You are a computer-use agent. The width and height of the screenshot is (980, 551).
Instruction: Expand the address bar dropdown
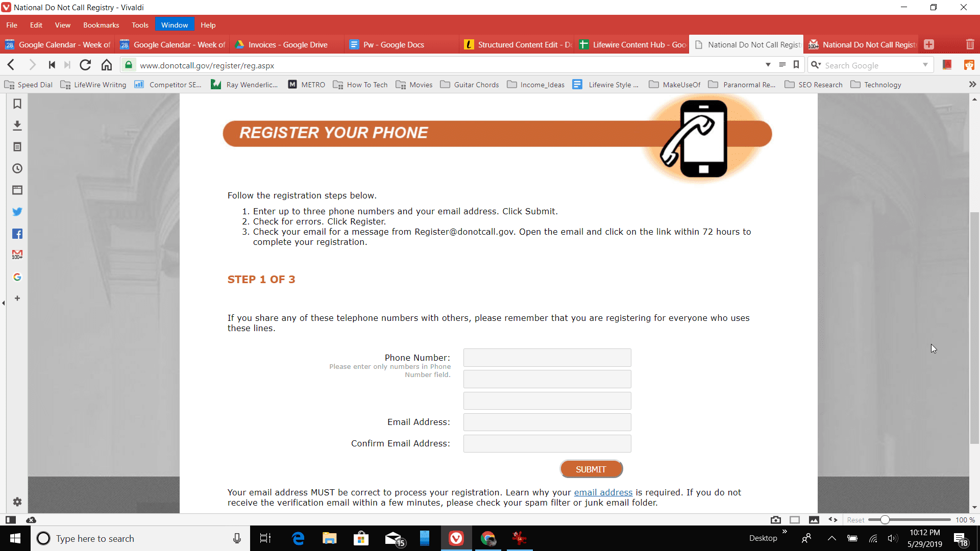(768, 65)
